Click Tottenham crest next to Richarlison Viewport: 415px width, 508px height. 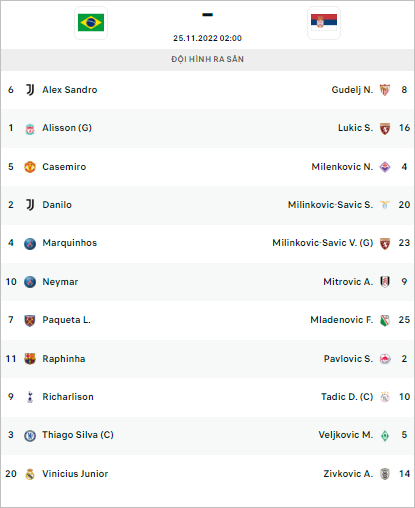click(30, 397)
